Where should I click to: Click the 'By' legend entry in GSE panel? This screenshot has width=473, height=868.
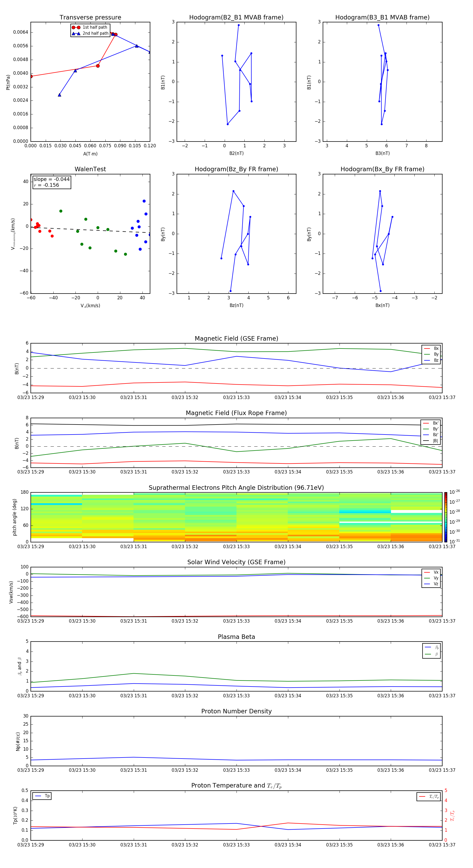coord(431,354)
